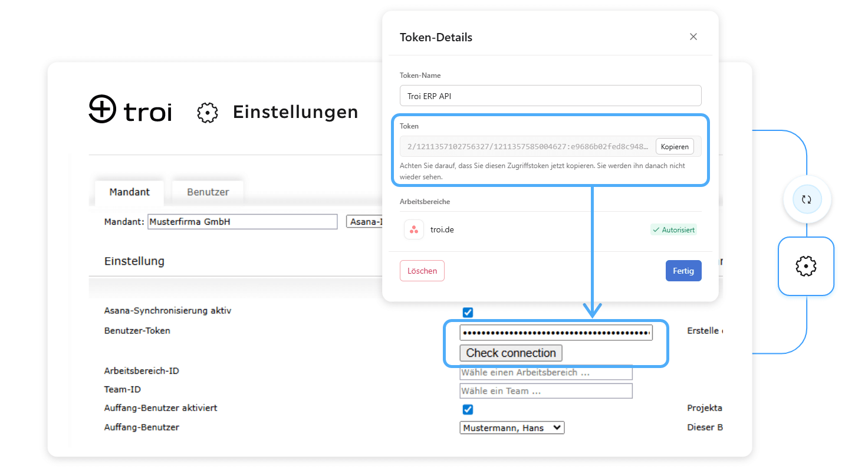Click the Einstellungen gear icon
Viewport: 868px width, 473px height.
pyautogui.click(x=207, y=112)
